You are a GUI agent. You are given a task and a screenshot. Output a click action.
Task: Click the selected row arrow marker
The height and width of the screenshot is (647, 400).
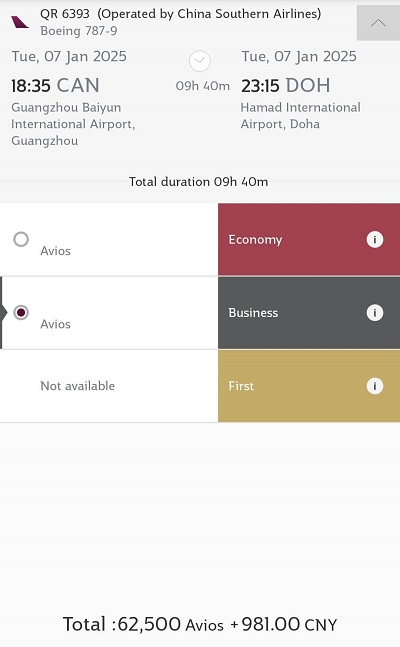(x=4, y=313)
